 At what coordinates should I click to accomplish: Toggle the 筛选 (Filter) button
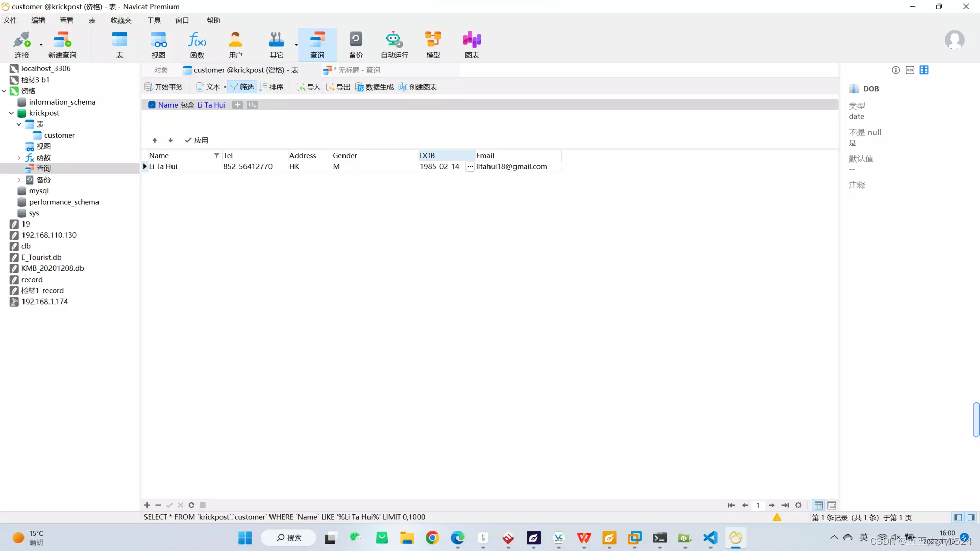click(241, 87)
